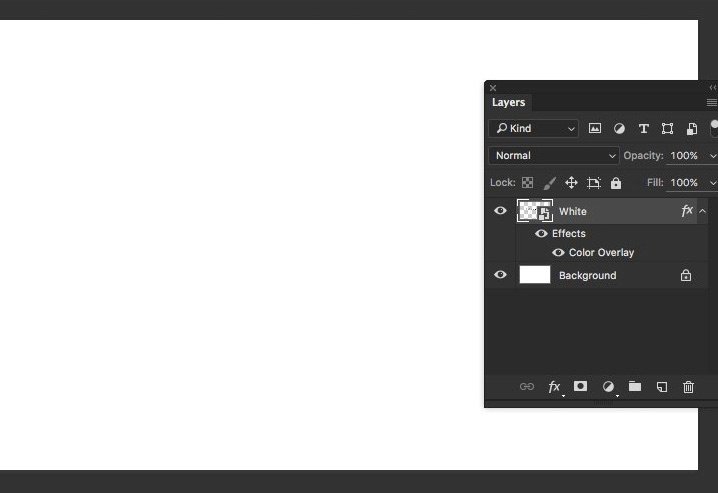The image size is (718, 493).
Task: Create a new group folder icon
Action: point(635,386)
